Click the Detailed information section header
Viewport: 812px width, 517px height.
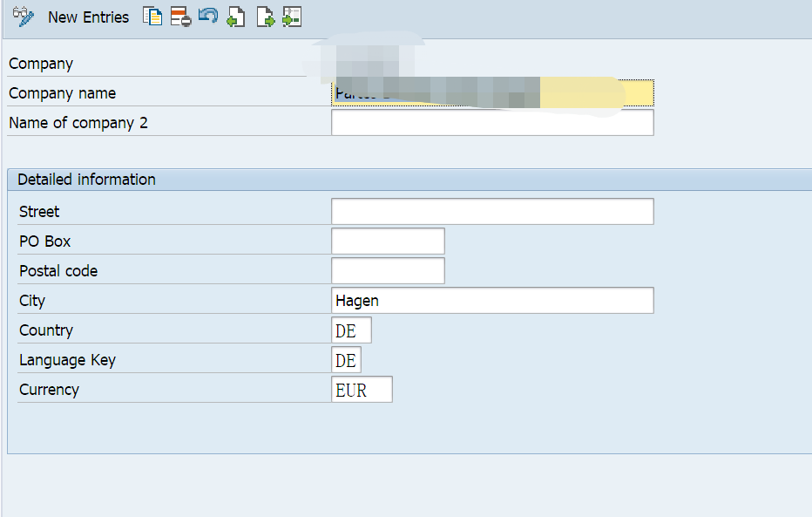[87, 179]
